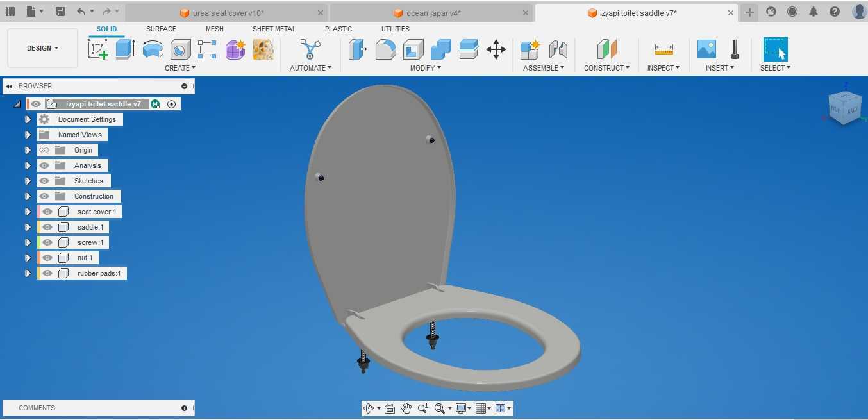Expand the Named Views node

click(28, 135)
